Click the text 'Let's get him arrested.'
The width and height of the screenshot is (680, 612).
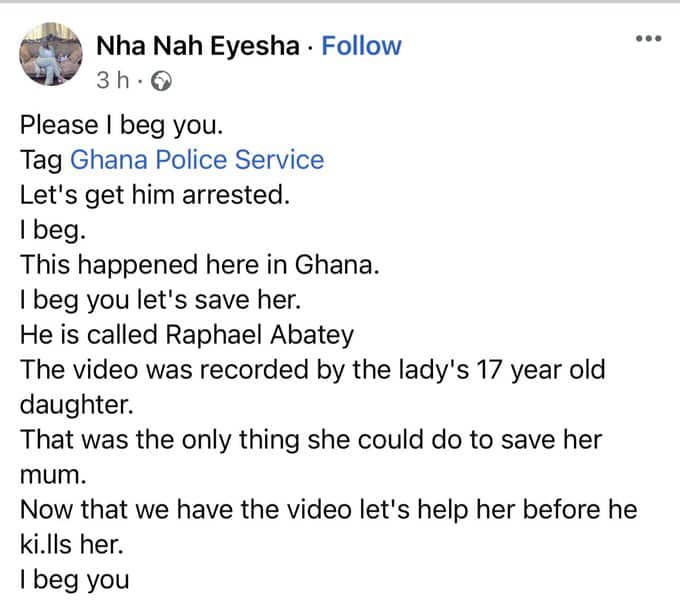(155, 195)
